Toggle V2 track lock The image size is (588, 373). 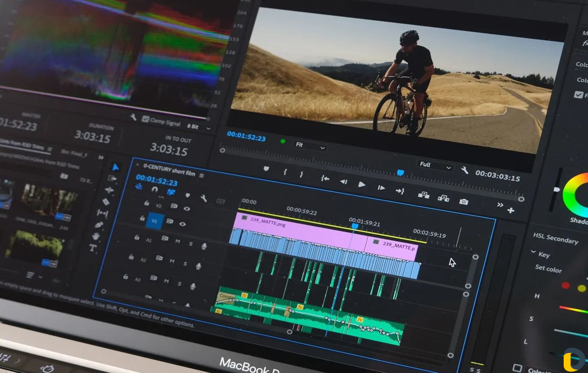click(x=147, y=203)
